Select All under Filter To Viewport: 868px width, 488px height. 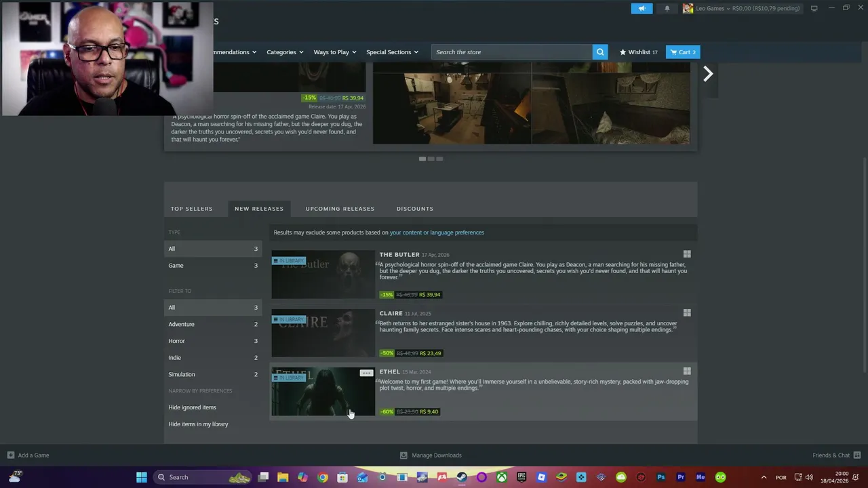click(x=213, y=308)
